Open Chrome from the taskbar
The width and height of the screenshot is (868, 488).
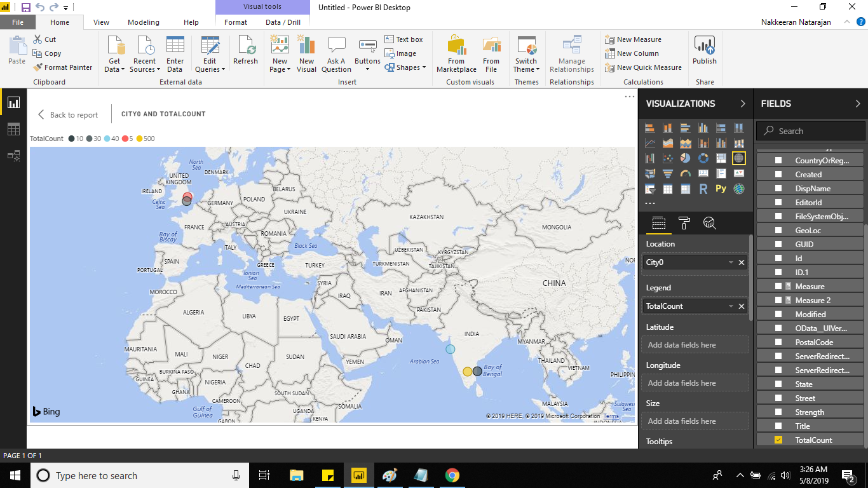click(452, 475)
